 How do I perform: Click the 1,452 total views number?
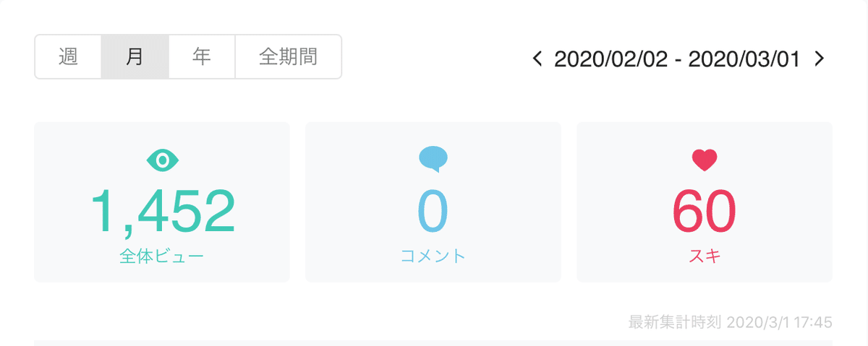coord(162,211)
